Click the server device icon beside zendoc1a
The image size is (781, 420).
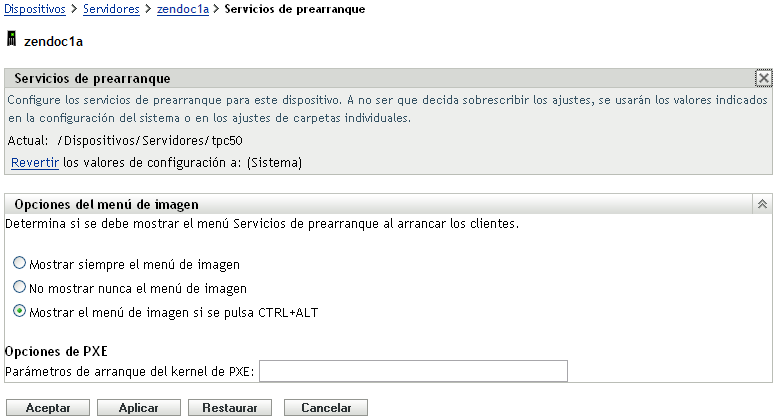click(x=10, y=41)
